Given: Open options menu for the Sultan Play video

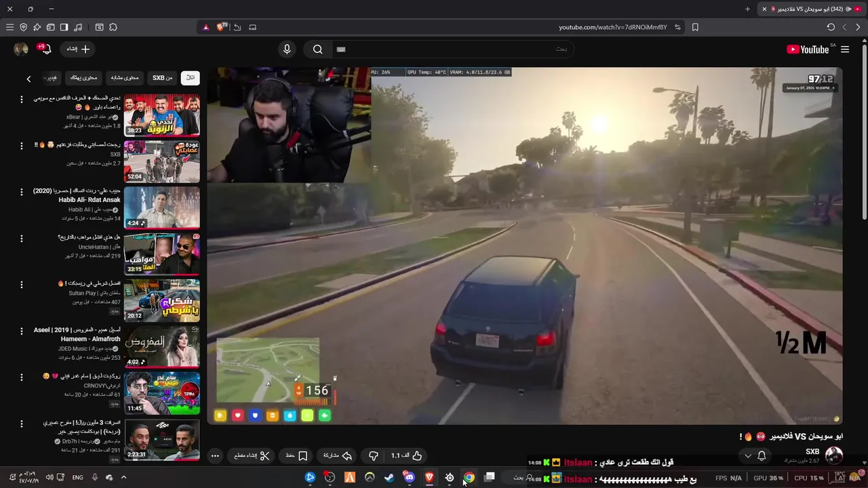Looking at the screenshot, I should tap(21, 285).
